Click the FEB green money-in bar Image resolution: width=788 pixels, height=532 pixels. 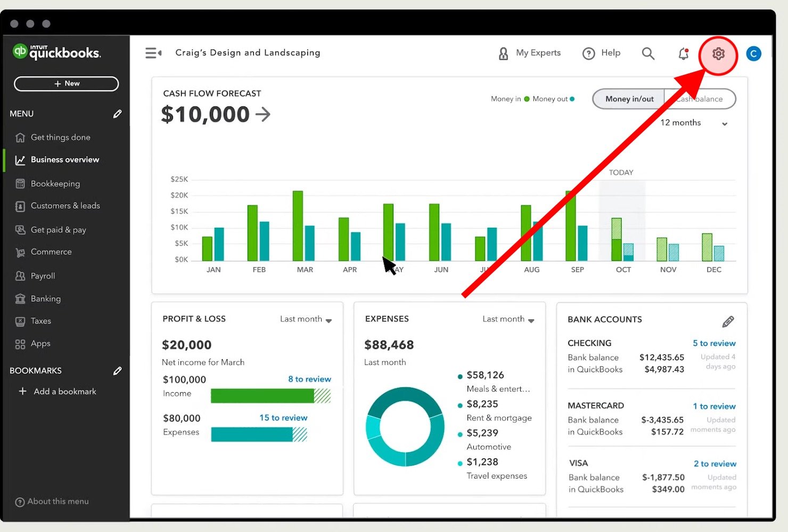coord(252,233)
